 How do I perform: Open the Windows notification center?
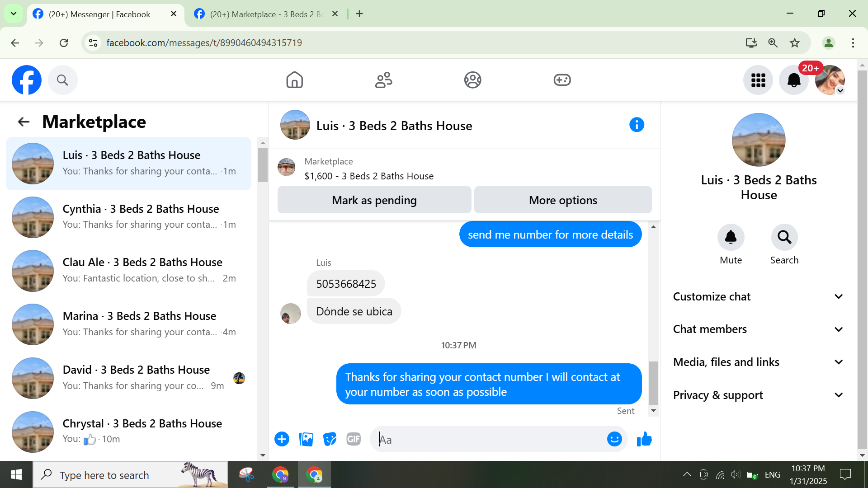tap(845, 475)
